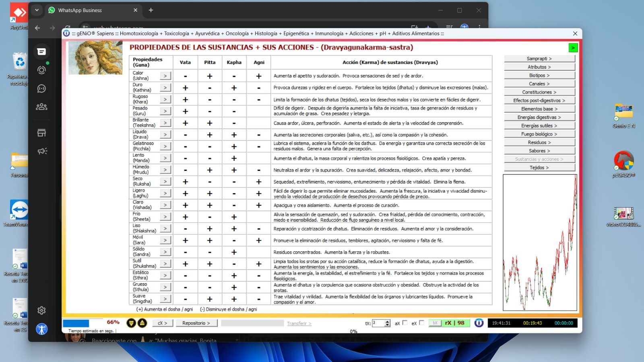Open the Biotipos section

[x=539, y=75]
